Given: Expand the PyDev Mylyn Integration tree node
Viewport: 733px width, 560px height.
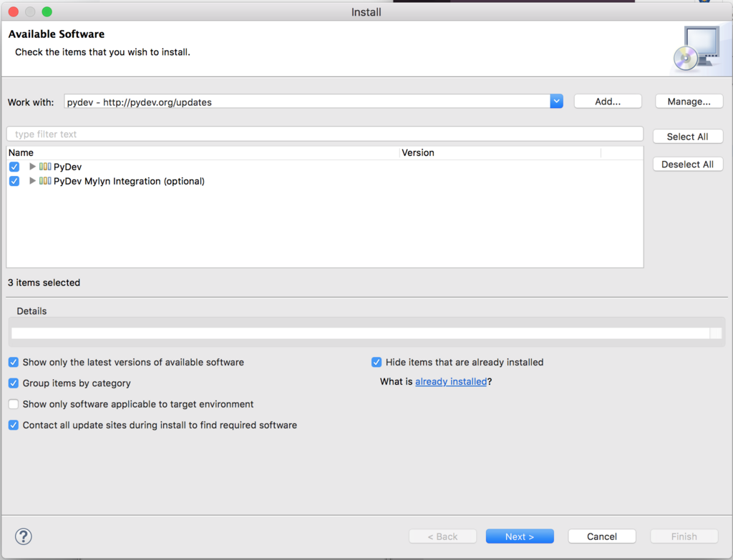Looking at the screenshot, I should 32,181.
